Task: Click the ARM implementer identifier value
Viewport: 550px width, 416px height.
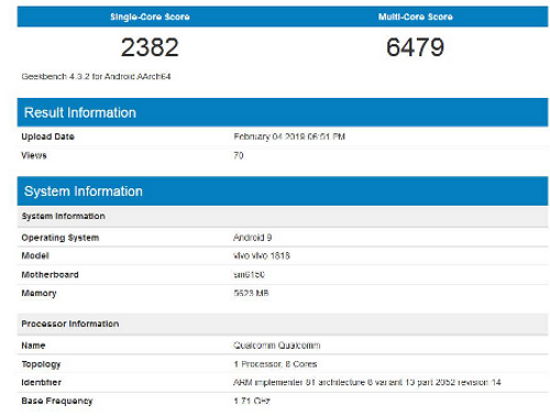Action: coord(367,382)
